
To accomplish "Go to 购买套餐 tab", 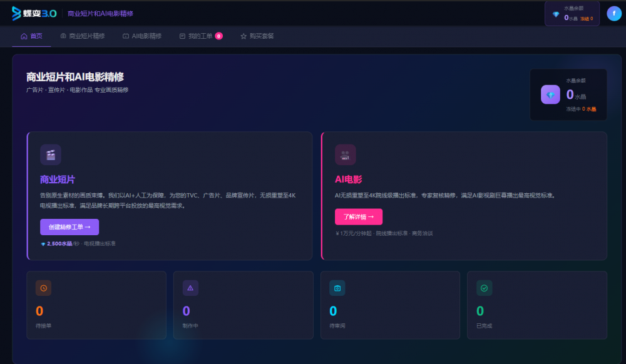I will pyautogui.click(x=257, y=36).
